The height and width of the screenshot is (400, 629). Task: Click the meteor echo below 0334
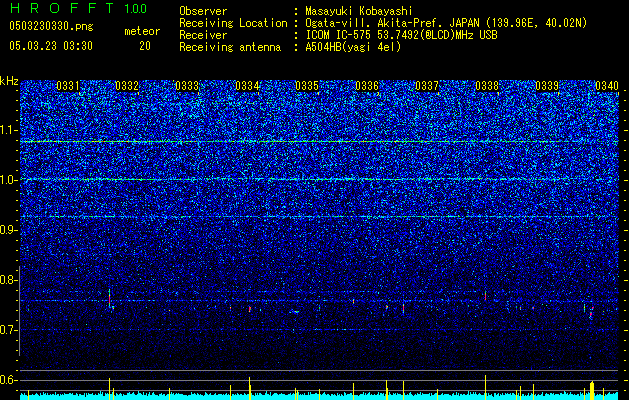250,309
